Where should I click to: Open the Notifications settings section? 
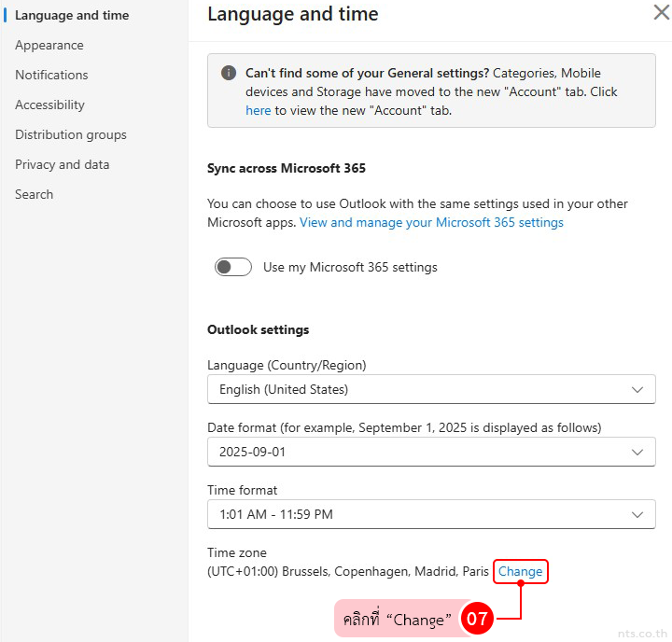tap(51, 75)
